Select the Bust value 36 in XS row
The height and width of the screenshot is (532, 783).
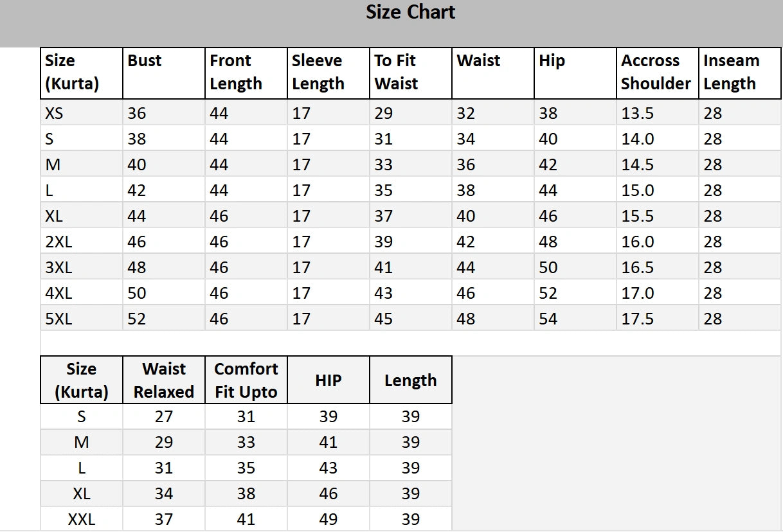coord(137,114)
